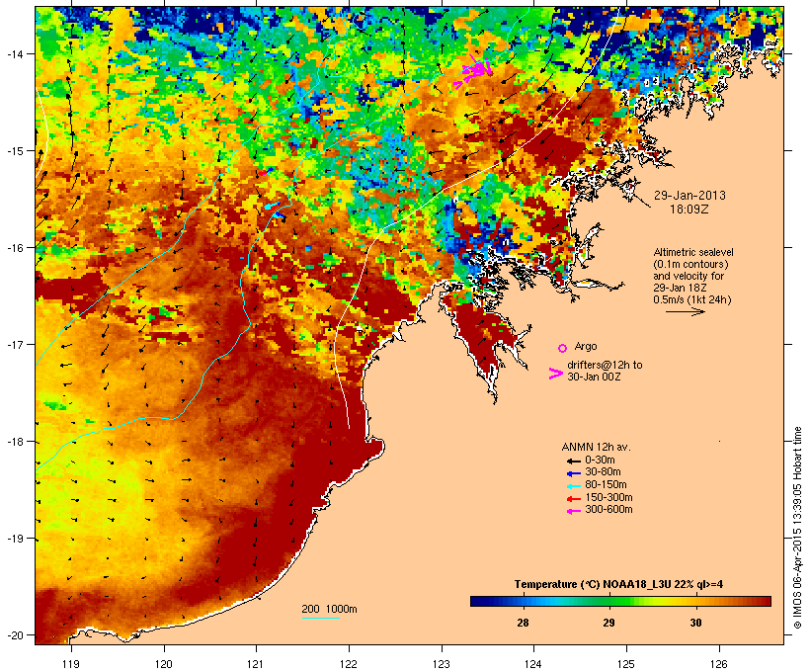This screenshot has width=810, height=672.
Task: Click the latitude label -18
Action: click(14, 442)
